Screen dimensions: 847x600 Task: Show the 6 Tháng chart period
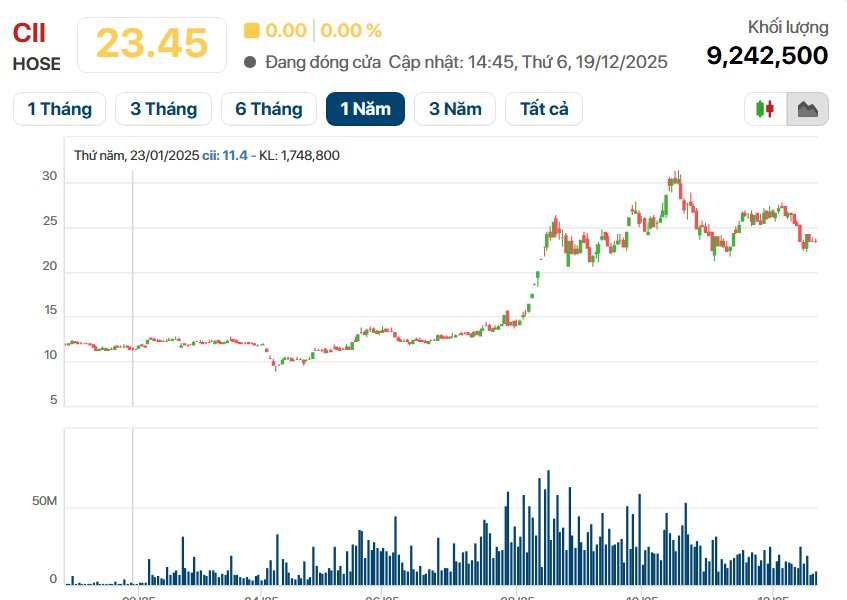tap(268, 109)
